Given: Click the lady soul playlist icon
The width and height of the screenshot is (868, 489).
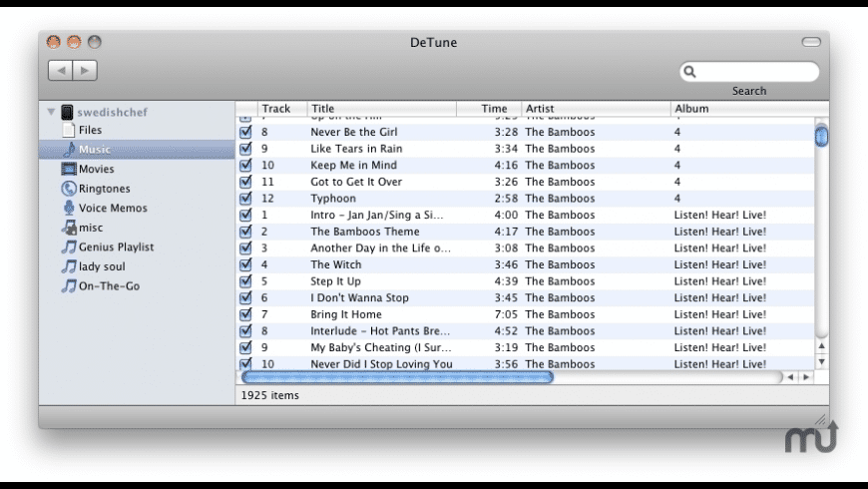Looking at the screenshot, I should pyautogui.click(x=69, y=266).
